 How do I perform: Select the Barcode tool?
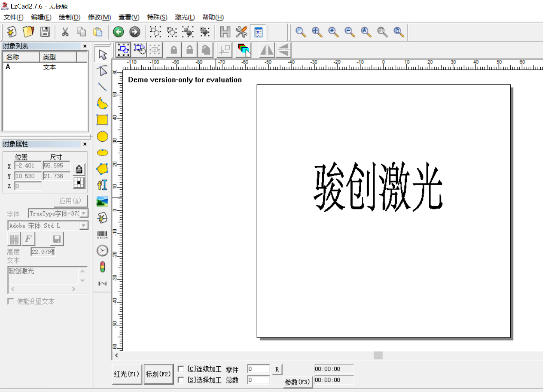102,234
